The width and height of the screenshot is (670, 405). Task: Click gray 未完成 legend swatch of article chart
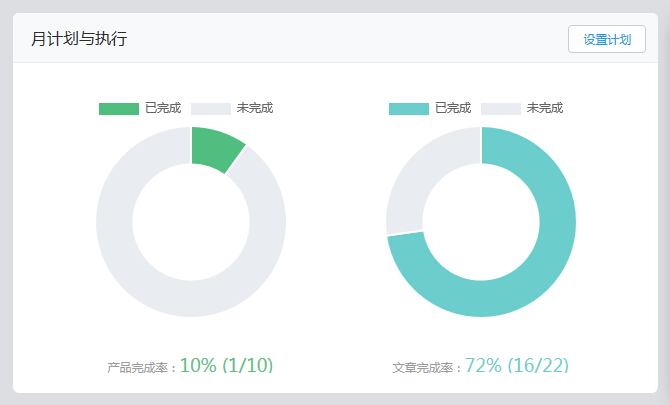[500, 109]
